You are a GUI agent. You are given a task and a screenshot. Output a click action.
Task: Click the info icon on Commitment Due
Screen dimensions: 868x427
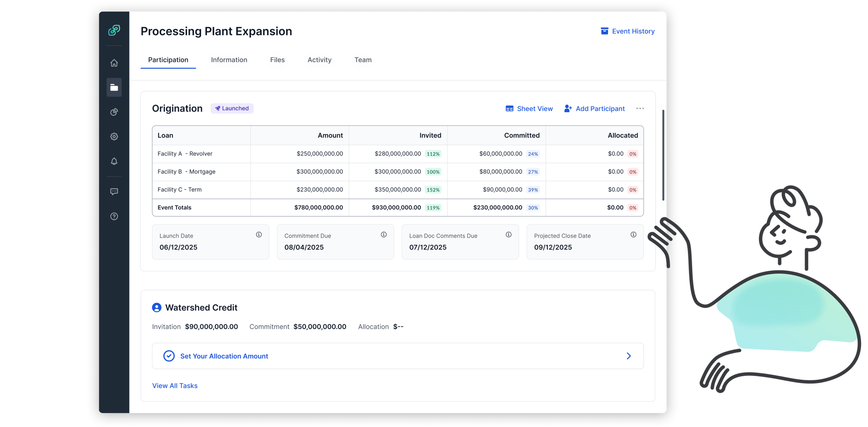point(384,235)
